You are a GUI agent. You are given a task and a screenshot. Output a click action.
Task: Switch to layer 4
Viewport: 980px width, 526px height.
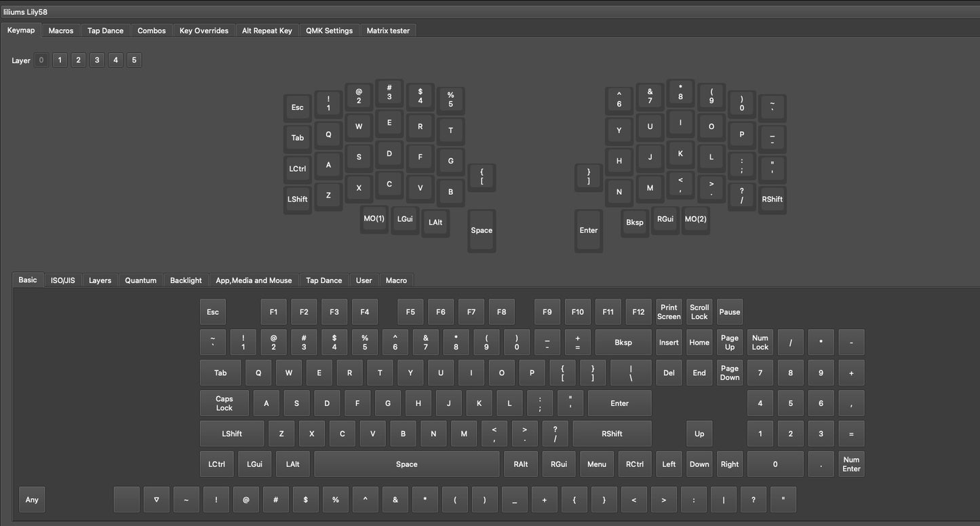point(116,60)
